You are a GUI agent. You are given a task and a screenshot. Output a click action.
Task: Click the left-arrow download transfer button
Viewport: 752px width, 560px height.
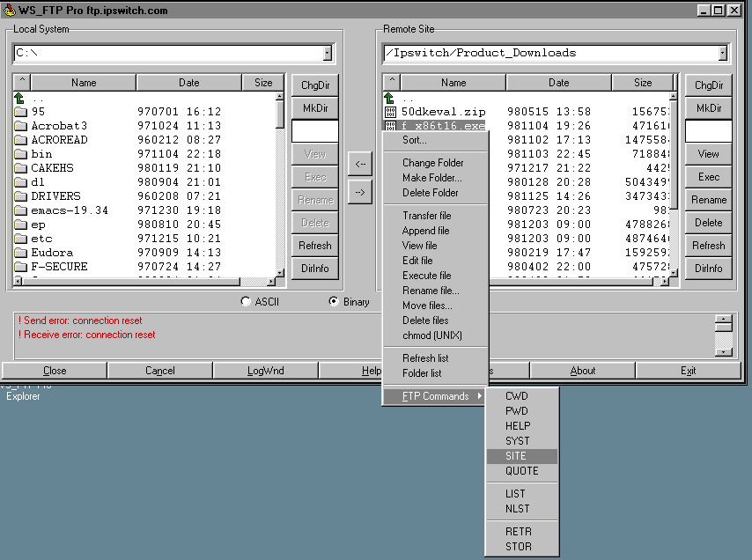click(360, 164)
